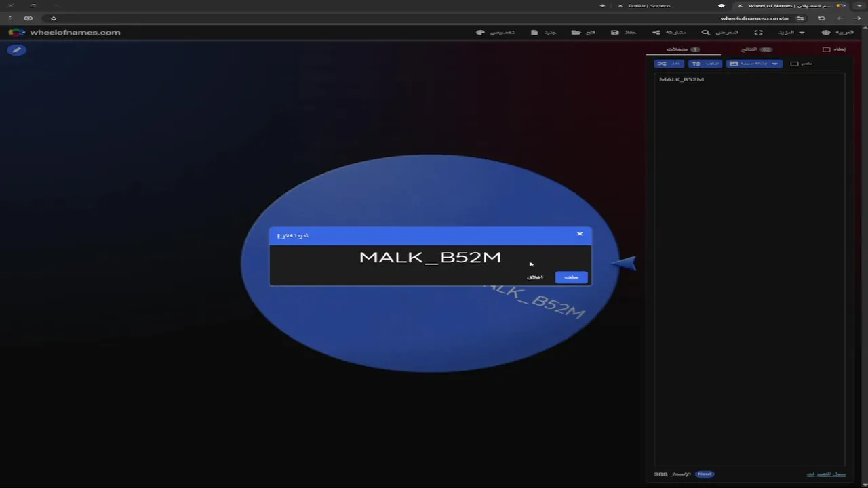Image resolution: width=868 pixels, height=488 pixels.
Task: Click the Sort entries button
Action: [x=705, y=64]
